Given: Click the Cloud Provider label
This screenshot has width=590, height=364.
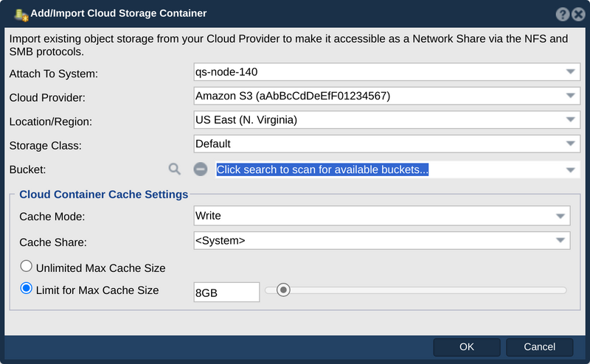Looking at the screenshot, I should (x=47, y=98).
